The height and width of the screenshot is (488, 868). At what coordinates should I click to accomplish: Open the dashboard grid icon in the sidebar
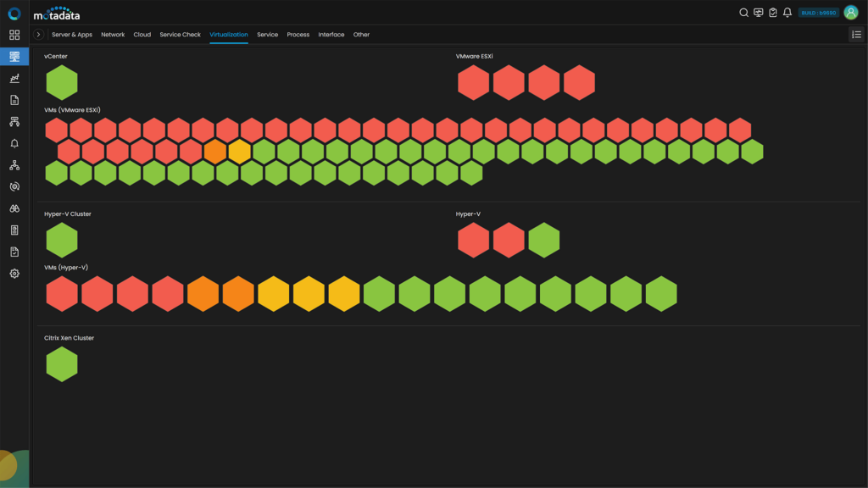[x=14, y=35]
